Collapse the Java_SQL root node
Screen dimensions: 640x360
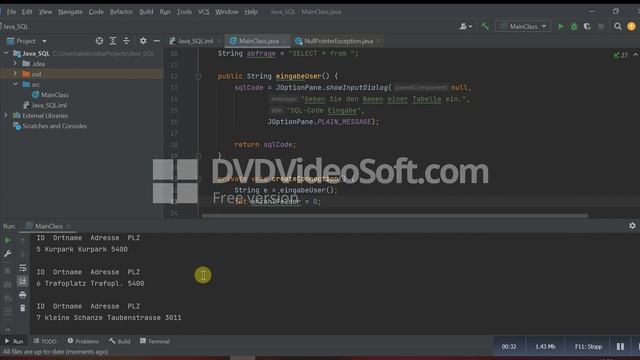click(x=6, y=53)
